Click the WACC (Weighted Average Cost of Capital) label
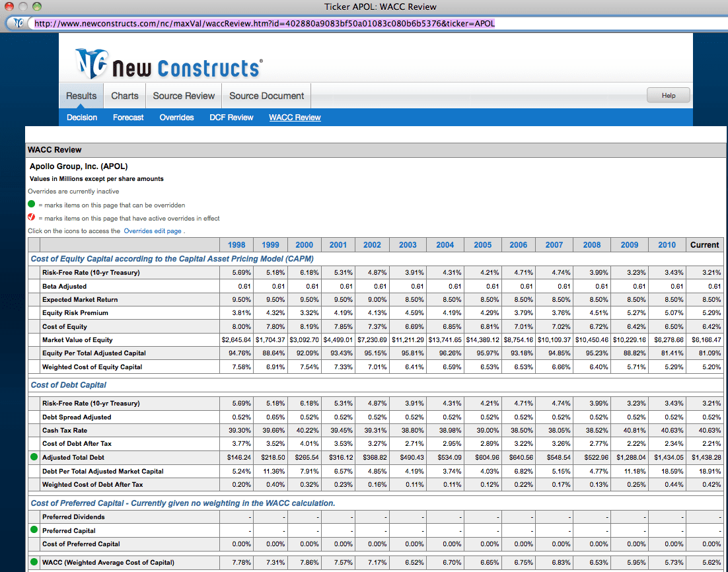 [108, 563]
